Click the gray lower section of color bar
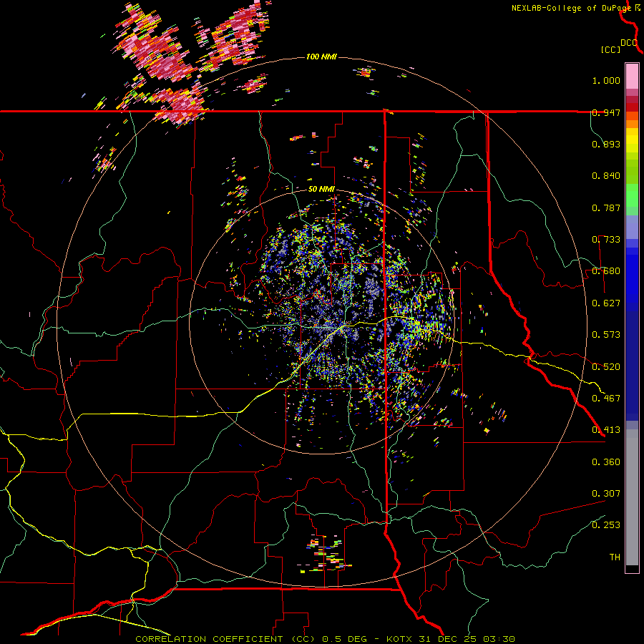The width and height of the screenshot is (644, 644). 632,497
